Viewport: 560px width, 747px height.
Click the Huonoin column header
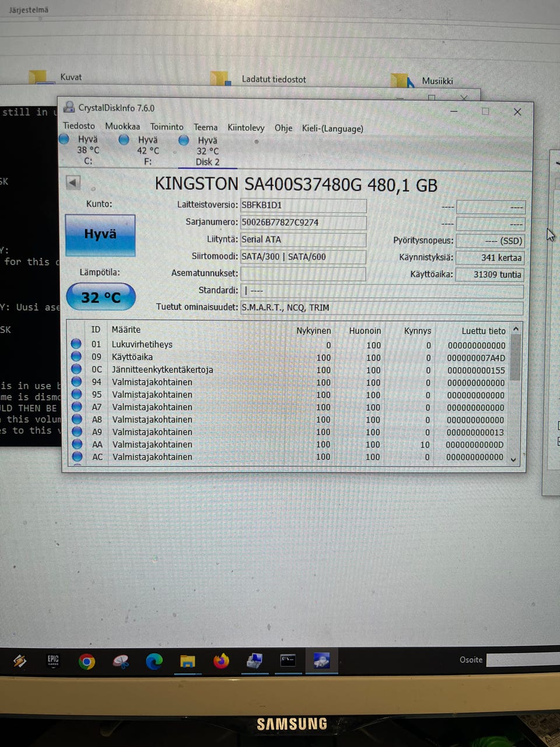click(365, 330)
